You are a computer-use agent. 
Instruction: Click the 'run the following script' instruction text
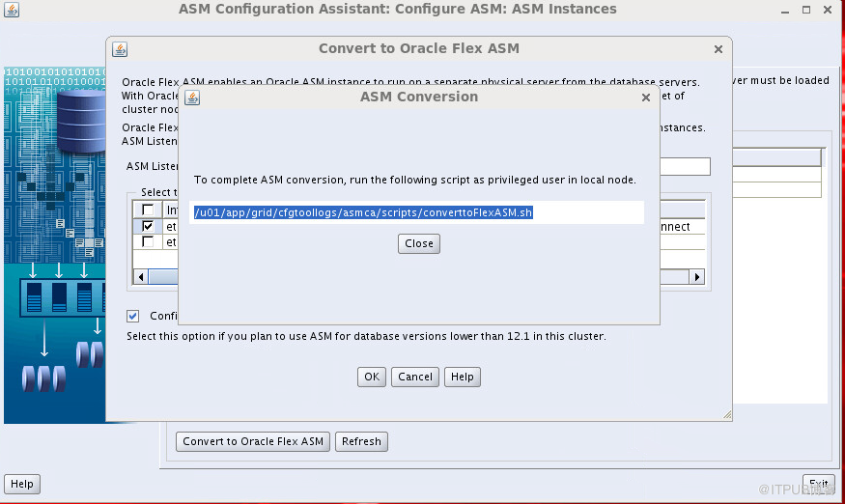pos(415,180)
